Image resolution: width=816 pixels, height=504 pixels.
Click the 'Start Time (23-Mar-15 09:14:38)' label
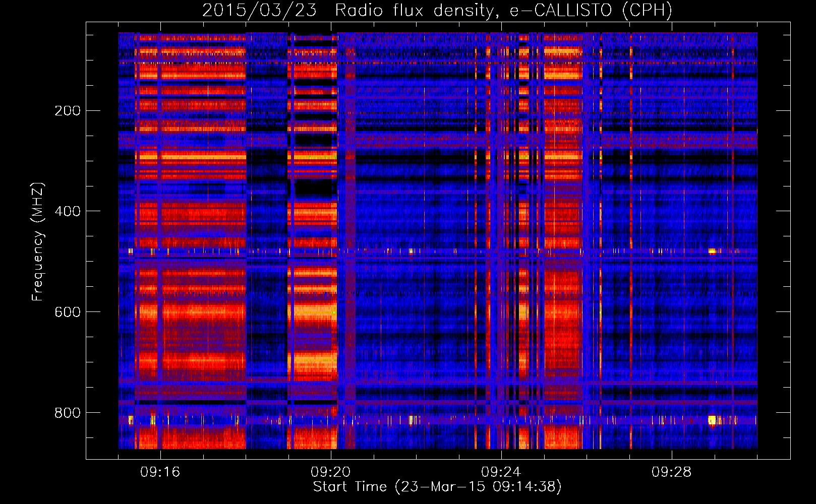(x=437, y=487)
